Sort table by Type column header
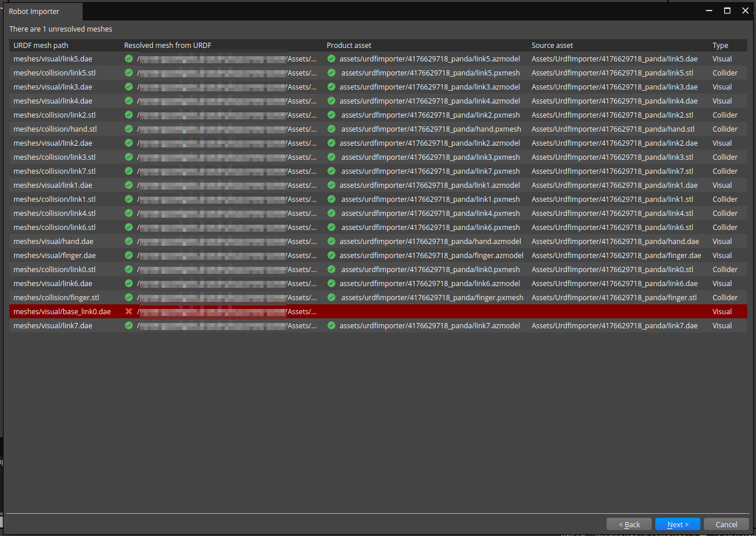The height and width of the screenshot is (536, 756). pos(720,45)
